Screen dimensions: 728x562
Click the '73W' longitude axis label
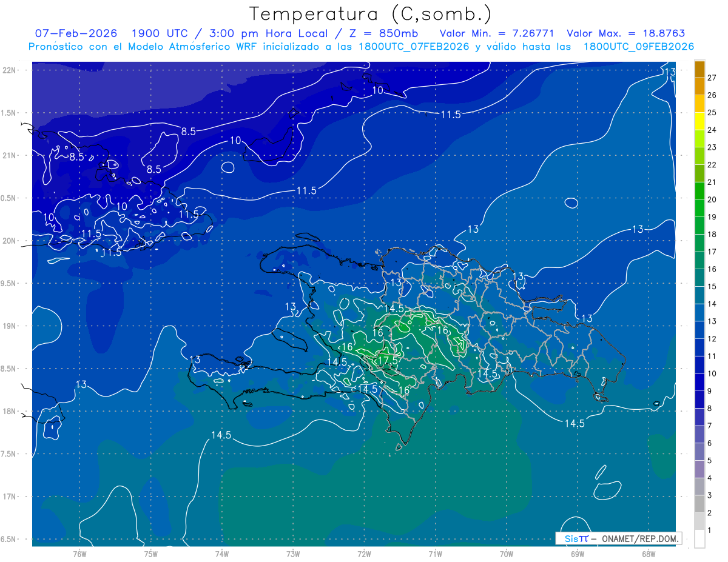293,554
